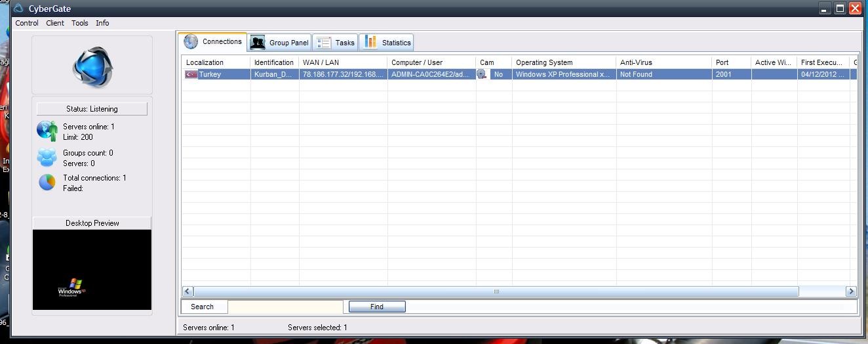Switch to the Tasks tab
The height and width of the screenshot is (344, 868).
tap(335, 42)
